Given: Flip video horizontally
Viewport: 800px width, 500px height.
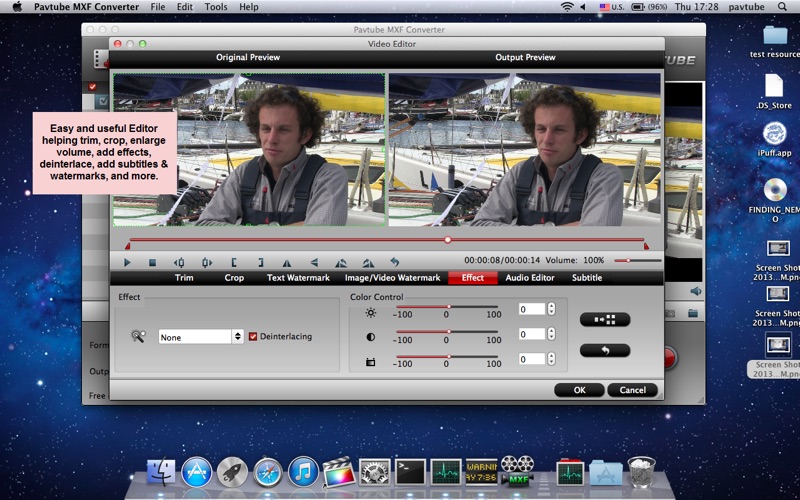Looking at the screenshot, I should coord(287,263).
